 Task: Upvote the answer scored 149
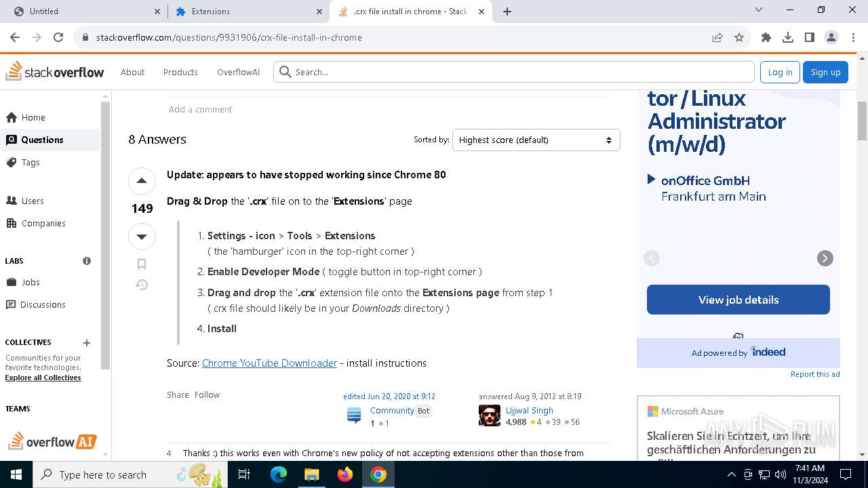coord(142,181)
